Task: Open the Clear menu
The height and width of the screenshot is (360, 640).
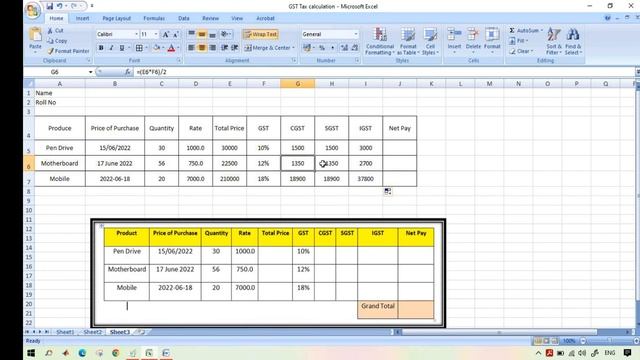Action: 521,51
